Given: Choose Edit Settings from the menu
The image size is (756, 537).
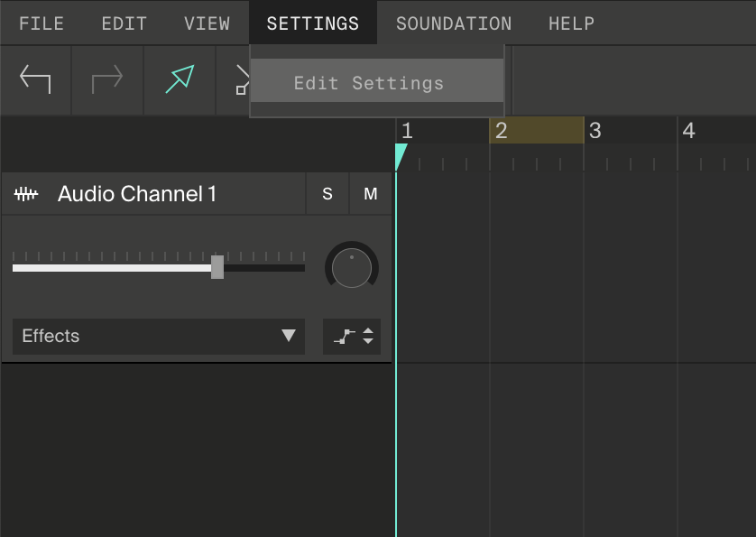Looking at the screenshot, I should (367, 83).
